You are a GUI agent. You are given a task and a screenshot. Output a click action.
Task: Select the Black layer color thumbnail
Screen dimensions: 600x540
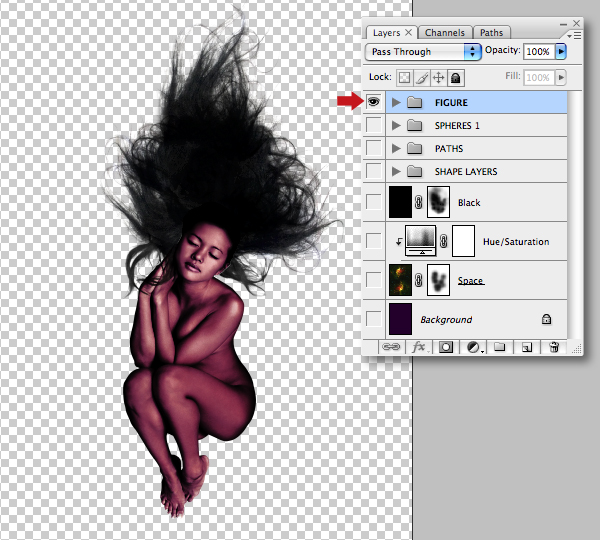point(400,202)
